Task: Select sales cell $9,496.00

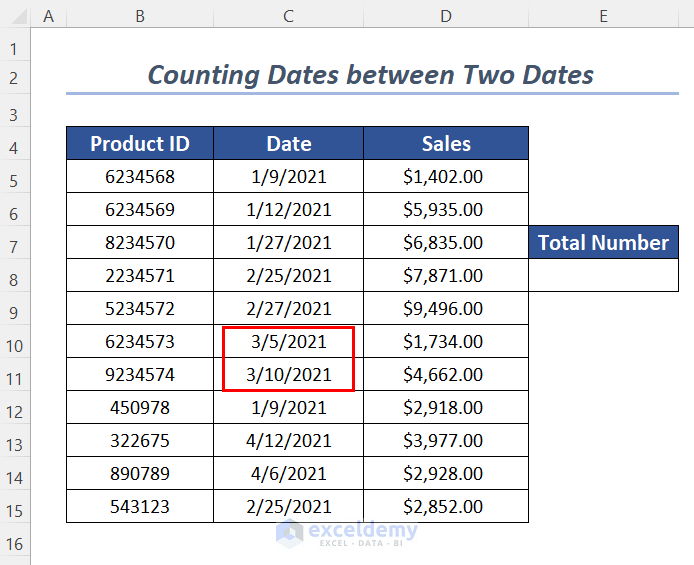Action: pyautogui.click(x=446, y=308)
